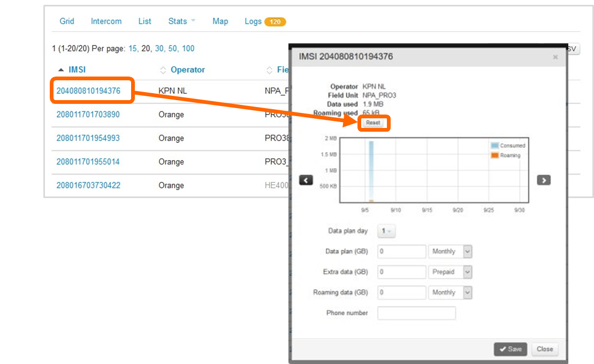Viewport: 594px width, 364px height.
Task: Click the previous chart arrow button
Action: click(306, 180)
